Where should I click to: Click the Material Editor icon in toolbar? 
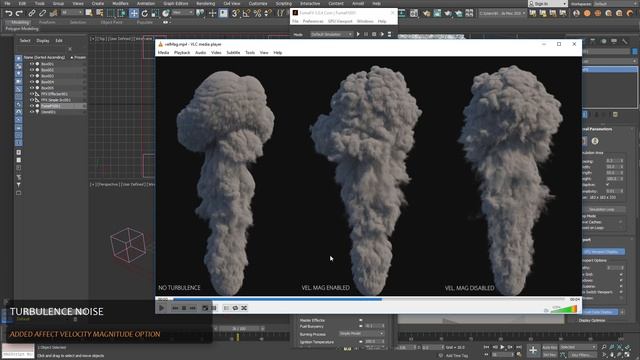[413, 13]
